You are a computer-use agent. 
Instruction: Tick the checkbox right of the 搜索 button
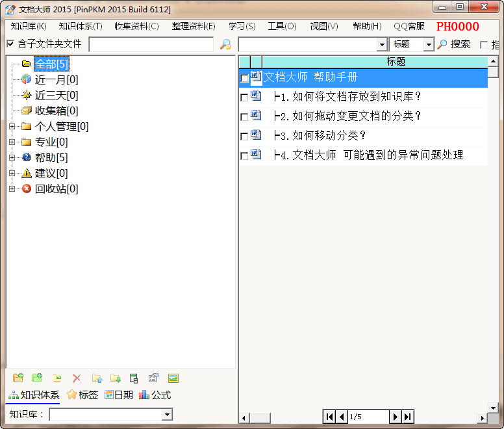(484, 45)
